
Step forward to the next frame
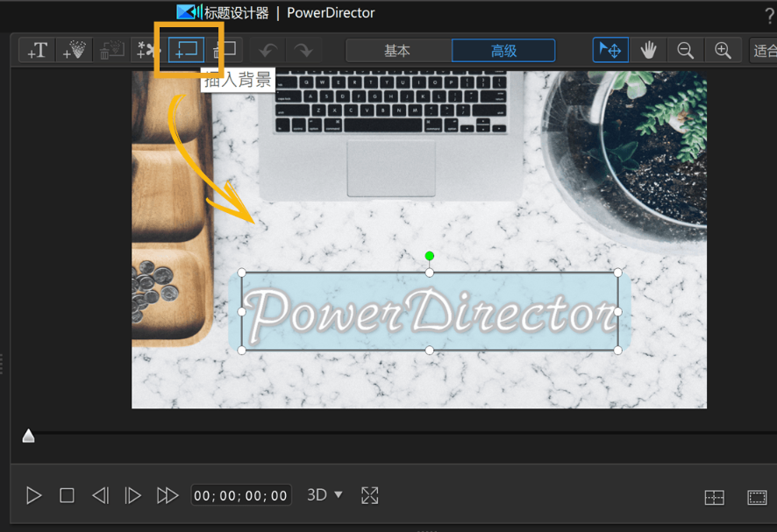pyautogui.click(x=132, y=495)
